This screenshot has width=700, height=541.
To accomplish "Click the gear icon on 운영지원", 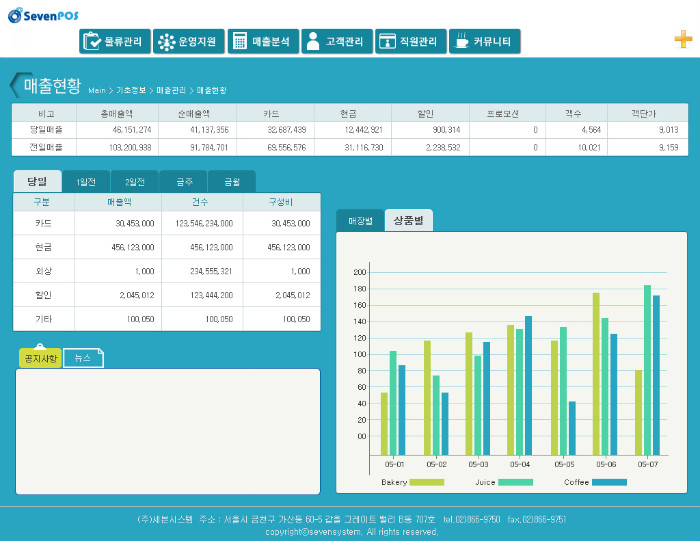I will coord(166,42).
